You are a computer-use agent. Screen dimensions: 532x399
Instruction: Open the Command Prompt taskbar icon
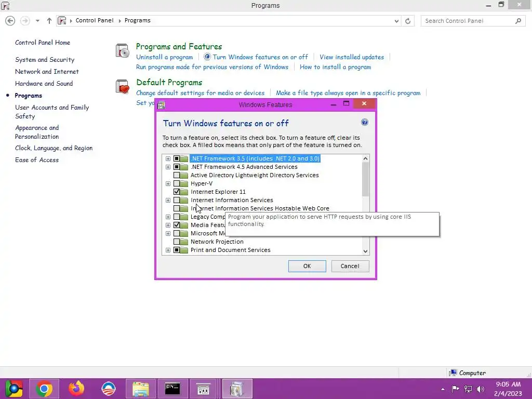(172, 389)
